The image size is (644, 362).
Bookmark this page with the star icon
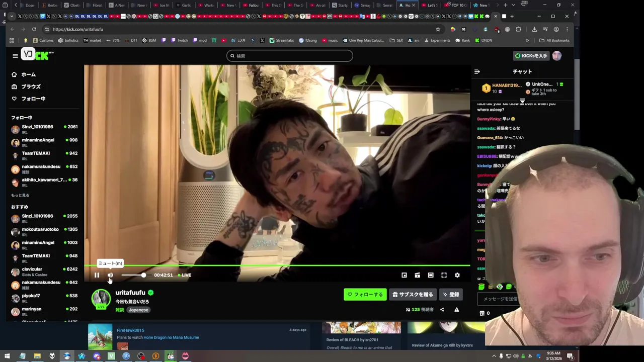point(438,29)
